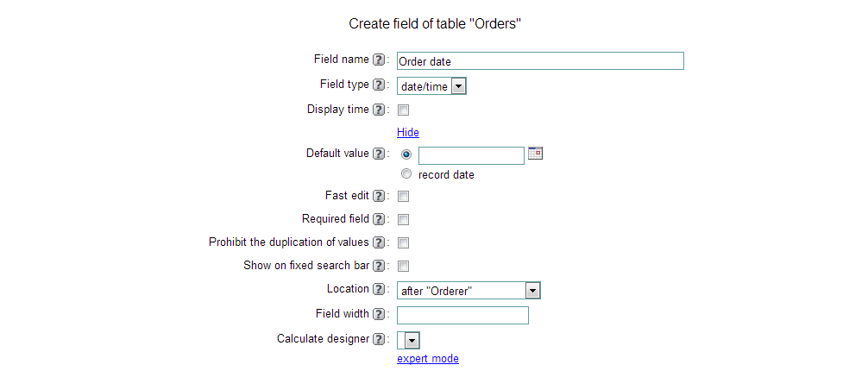Open the Calculate designer dropdown

[408, 340]
